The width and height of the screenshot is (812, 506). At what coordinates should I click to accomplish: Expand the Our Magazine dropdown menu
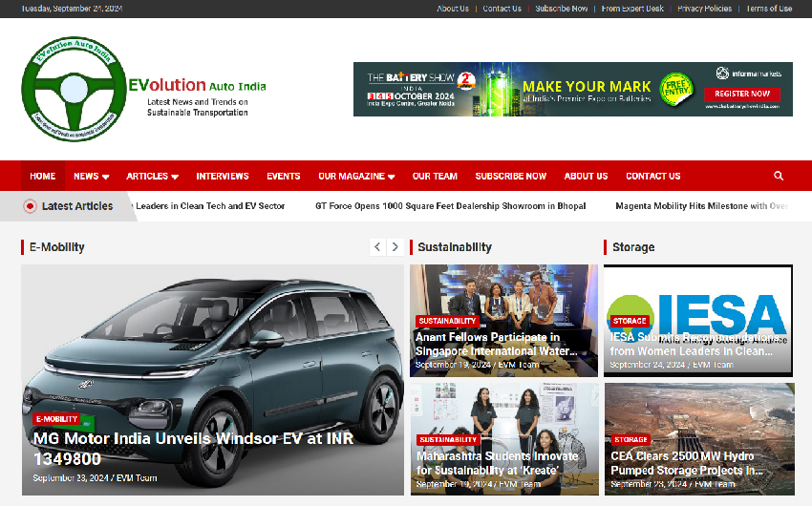(x=356, y=176)
